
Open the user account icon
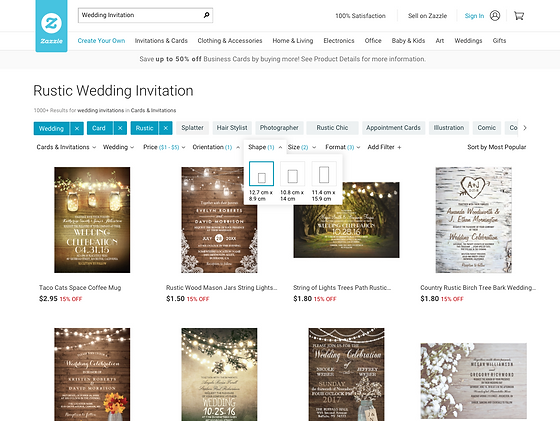(x=495, y=16)
